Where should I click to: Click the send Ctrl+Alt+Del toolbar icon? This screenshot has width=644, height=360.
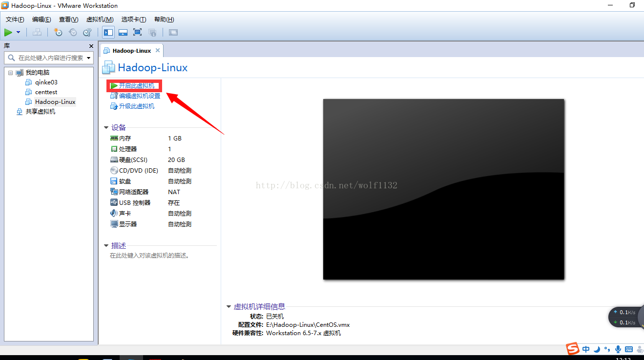pos(37,32)
